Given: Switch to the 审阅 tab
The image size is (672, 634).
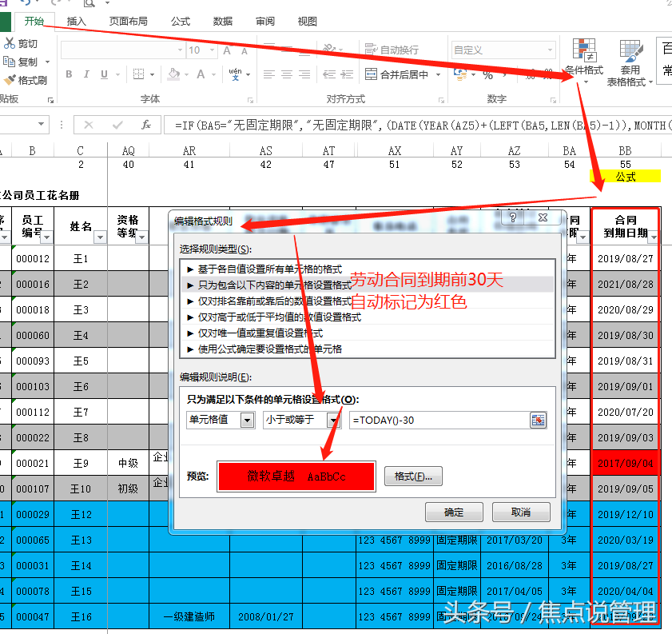Looking at the screenshot, I should (x=265, y=21).
